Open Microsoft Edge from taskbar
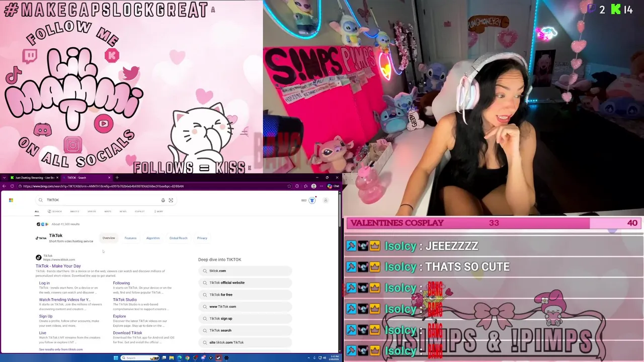This screenshot has height=362, width=644. [180, 358]
